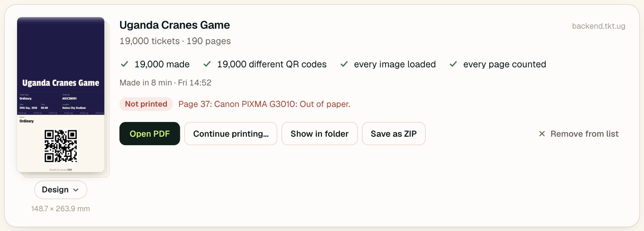Continue printing the ticket batch
Viewport: 644px width, 231px height.
coord(231,134)
